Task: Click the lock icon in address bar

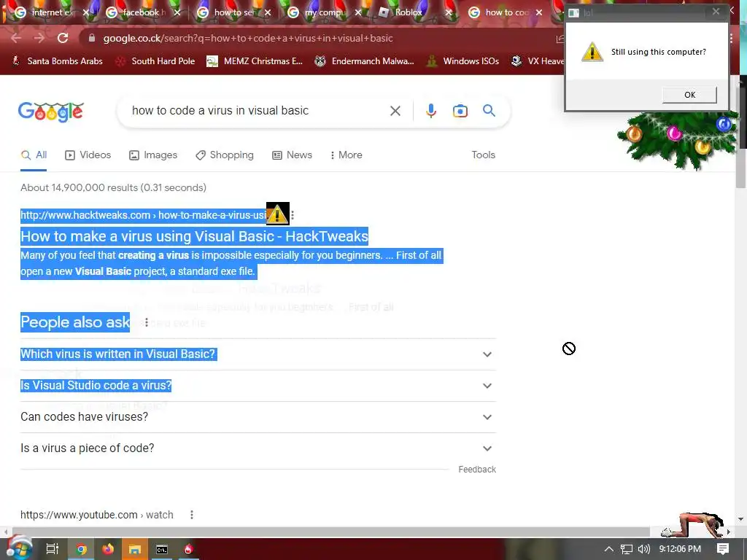Action: click(92, 38)
